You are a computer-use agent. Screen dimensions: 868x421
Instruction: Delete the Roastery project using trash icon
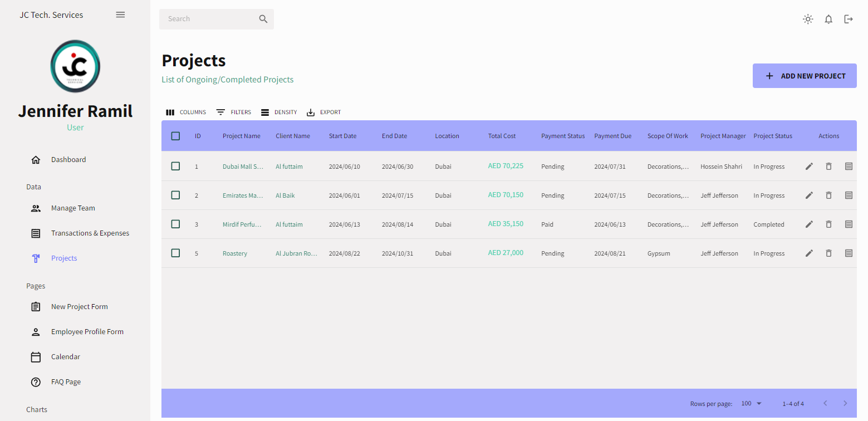(x=828, y=253)
